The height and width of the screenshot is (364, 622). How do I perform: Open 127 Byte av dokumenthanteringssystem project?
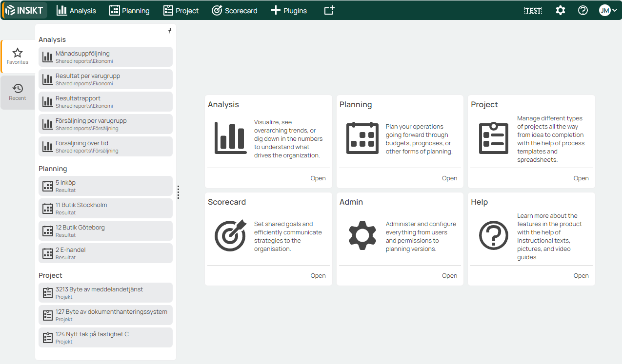(x=105, y=315)
